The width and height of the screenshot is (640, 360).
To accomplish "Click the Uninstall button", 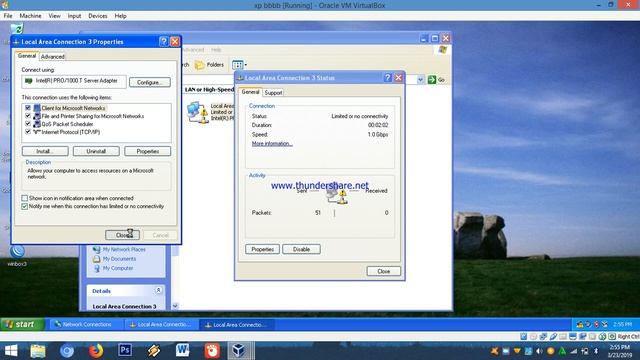I will pos(96,151).
